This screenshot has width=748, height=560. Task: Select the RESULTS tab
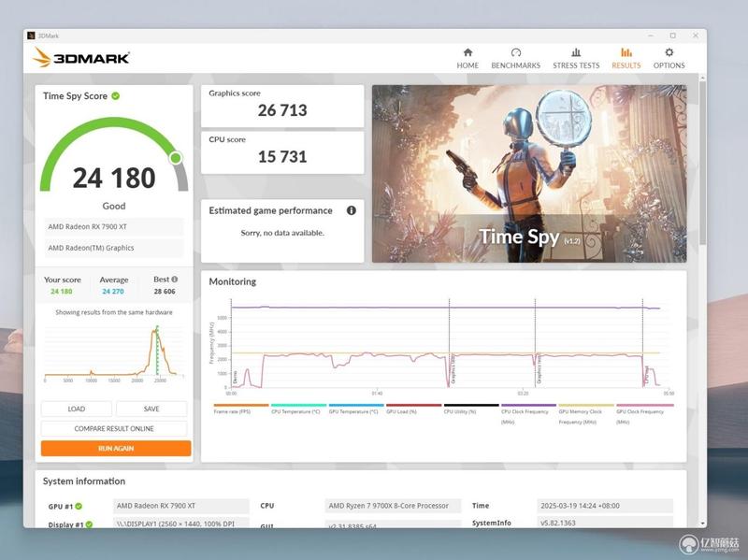coord(626,59)
